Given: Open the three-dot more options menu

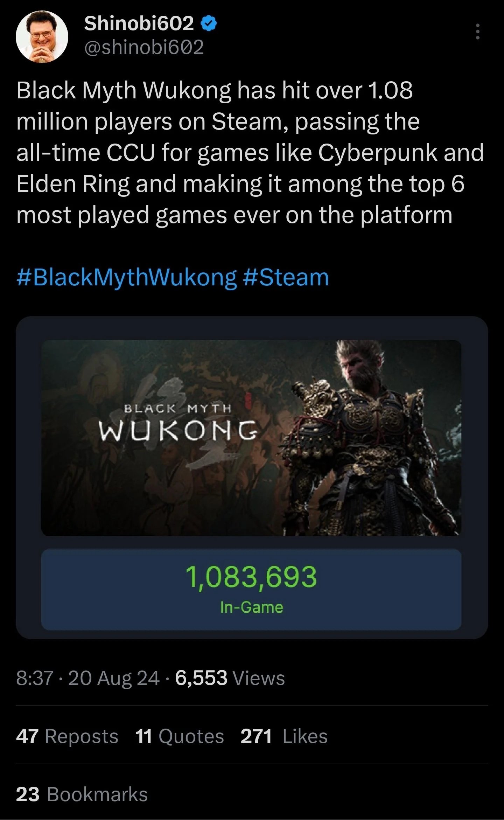Looking at the screenshot, I should point(477,32).
